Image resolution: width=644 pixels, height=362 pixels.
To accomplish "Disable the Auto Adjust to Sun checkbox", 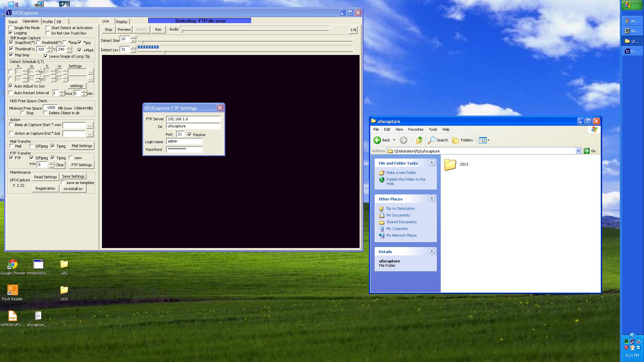I will pos(11,86).
